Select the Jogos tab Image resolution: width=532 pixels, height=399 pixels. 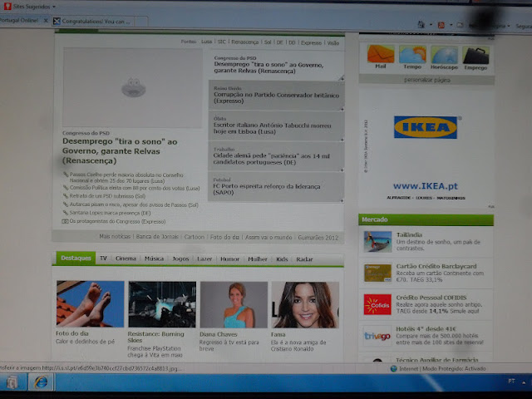(x=180, y=259)
